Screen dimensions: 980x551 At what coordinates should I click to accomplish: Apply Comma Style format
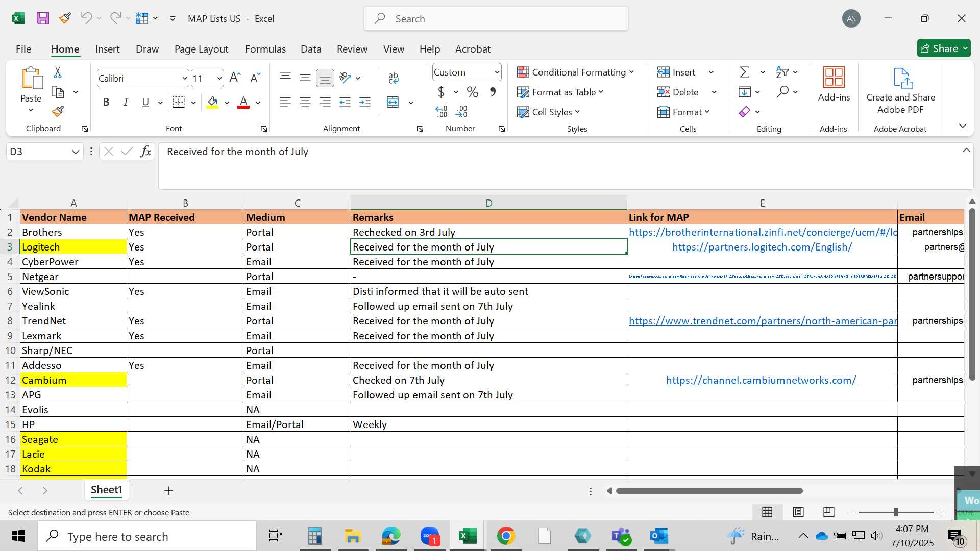[493, 92]
